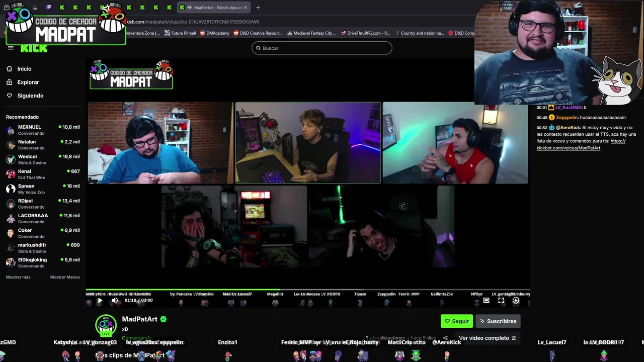The width and height of the screenshot is (644, 362).
Task: Click Zepppelin username in chat
Action: [x=567, y=118]
